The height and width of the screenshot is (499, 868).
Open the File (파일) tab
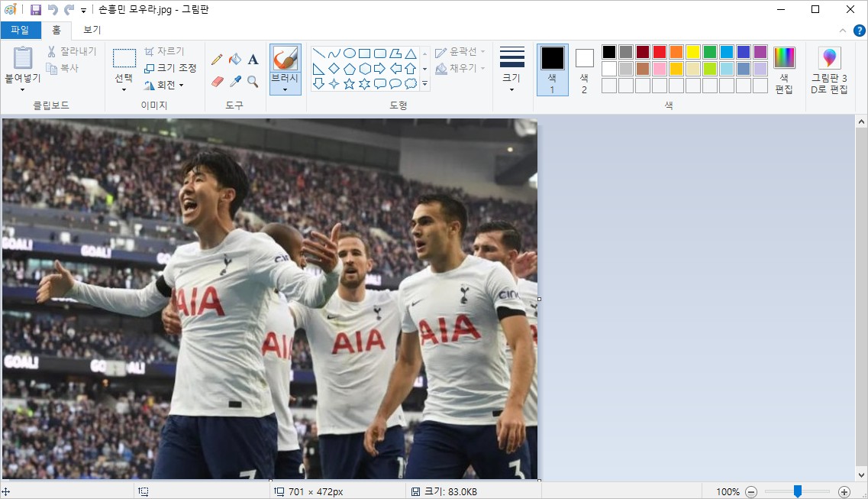pyautogui.click(x=21, y=30)
